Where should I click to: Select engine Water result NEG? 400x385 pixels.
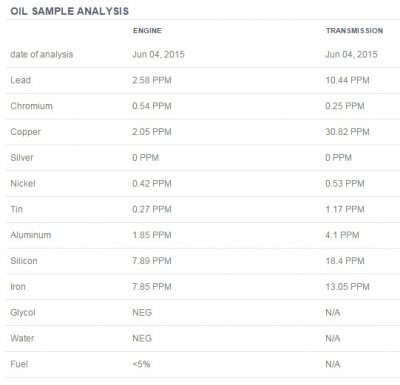tap(142, 338)
